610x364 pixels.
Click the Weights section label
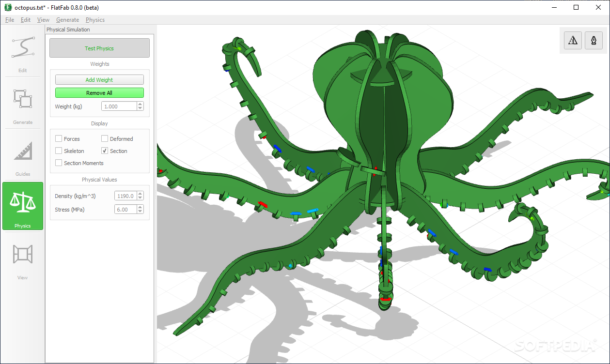[100, 64]
